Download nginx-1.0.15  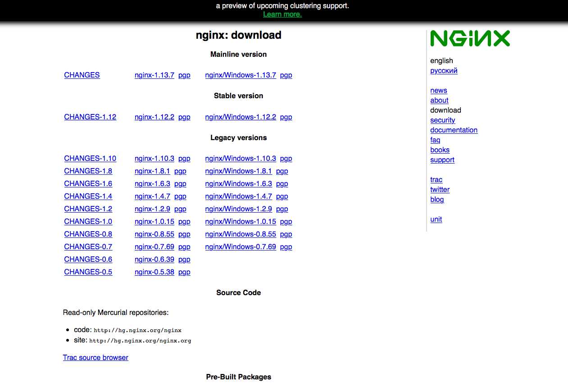coord(154,222)
